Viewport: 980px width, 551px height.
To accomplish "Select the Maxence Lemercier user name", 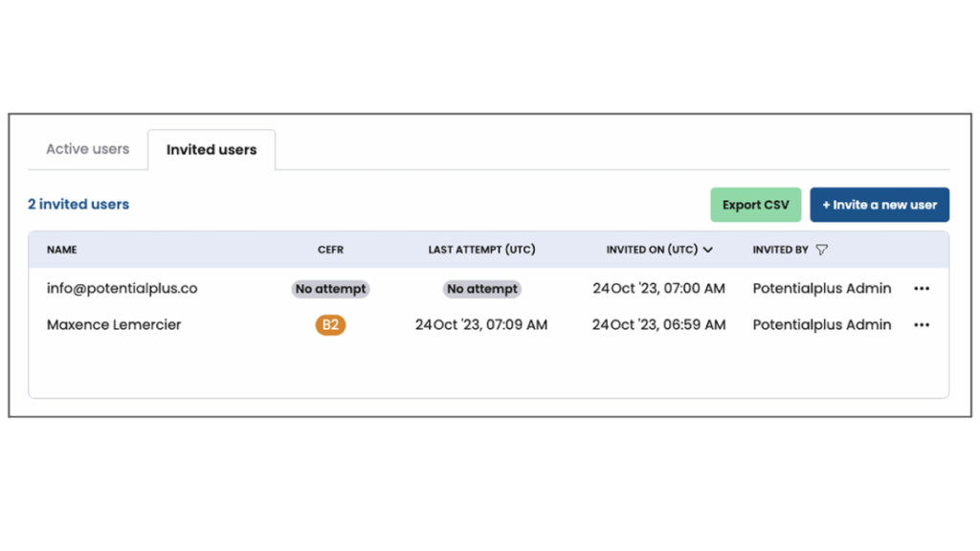I will (114, 325).
